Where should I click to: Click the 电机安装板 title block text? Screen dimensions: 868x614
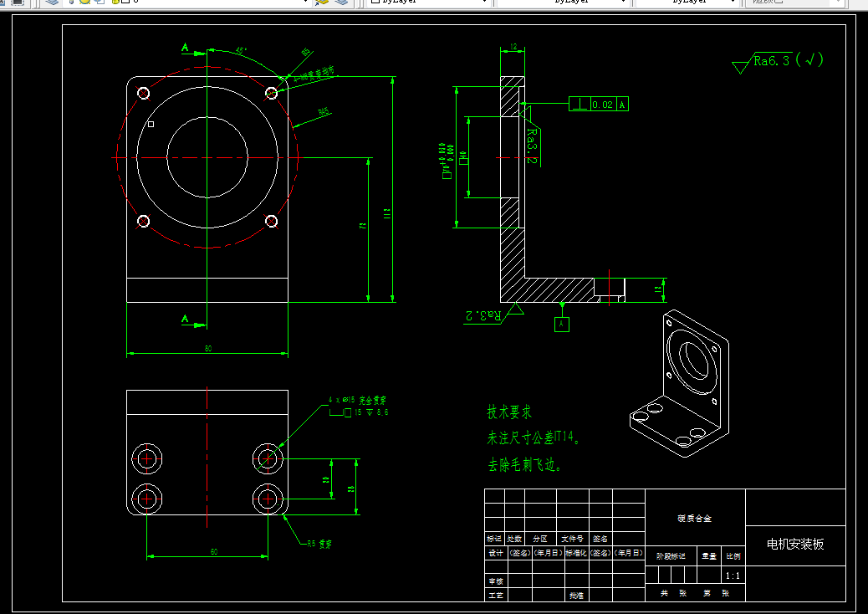(x=795, y=545)
